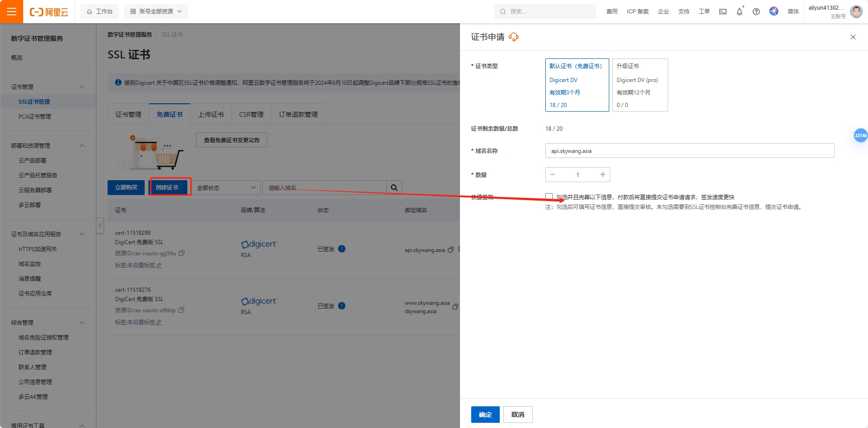Click 数字证书管理服务 breadcrumb link
868x428 pixels.
[x=130, y=35]
